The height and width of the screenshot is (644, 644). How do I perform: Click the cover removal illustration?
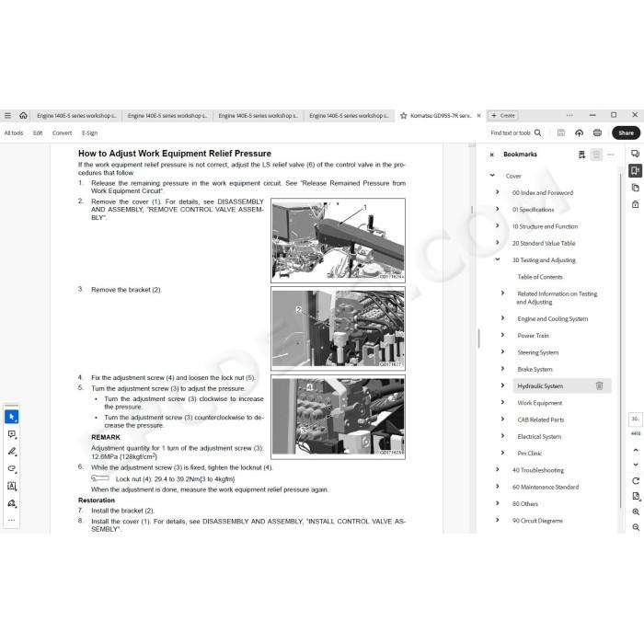338,240
